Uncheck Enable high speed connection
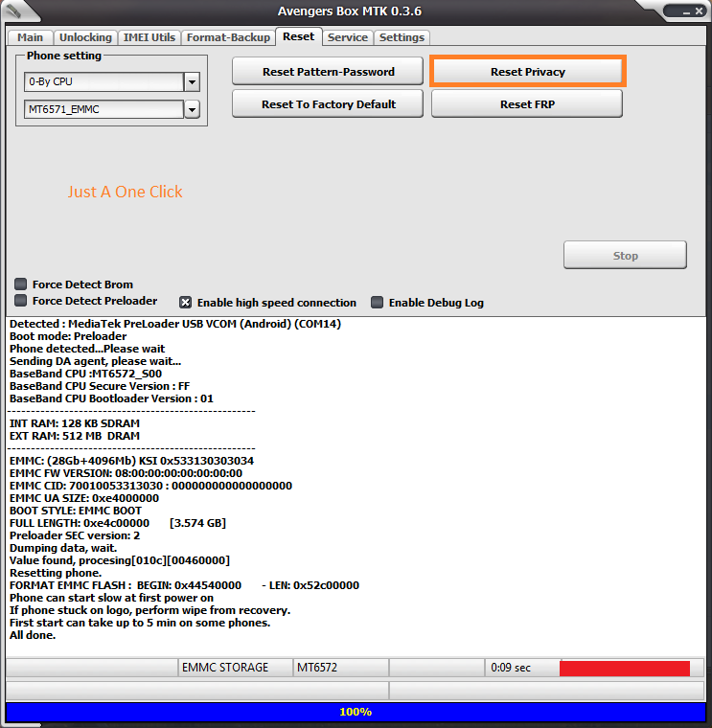712x728 pixels. pos(185,303)
